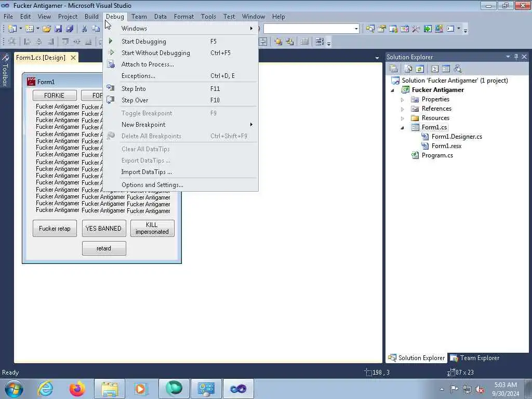Viewport: 532px width, 399px height.
Task: Expand the Properties tree node
Action: click(403, 100)
